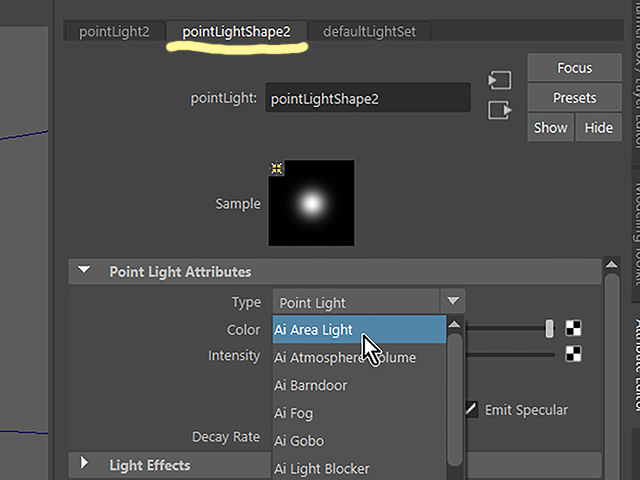Choose Ai Barndoor from the list
640x480 pixels.
(359, 385)
